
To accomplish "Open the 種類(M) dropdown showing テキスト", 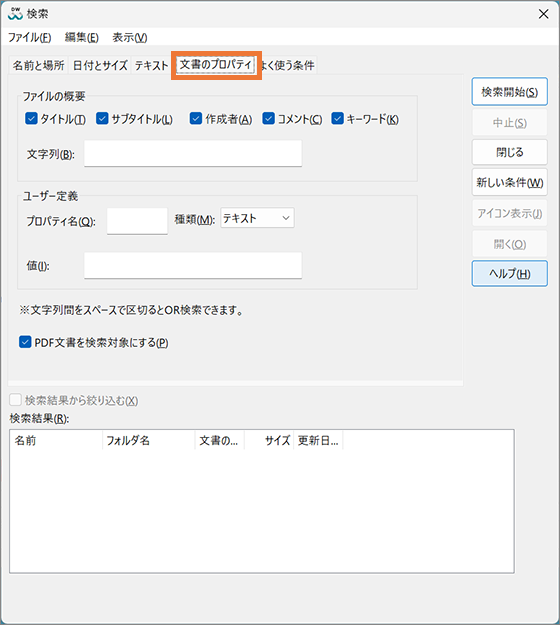I will [257, 218].
